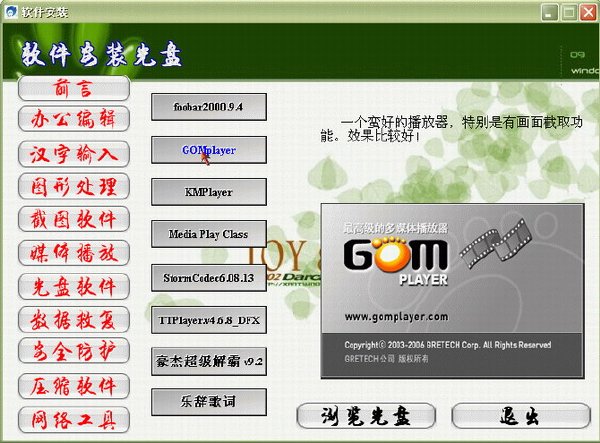Select the 数据救复 category

click(x=74, y=319)
